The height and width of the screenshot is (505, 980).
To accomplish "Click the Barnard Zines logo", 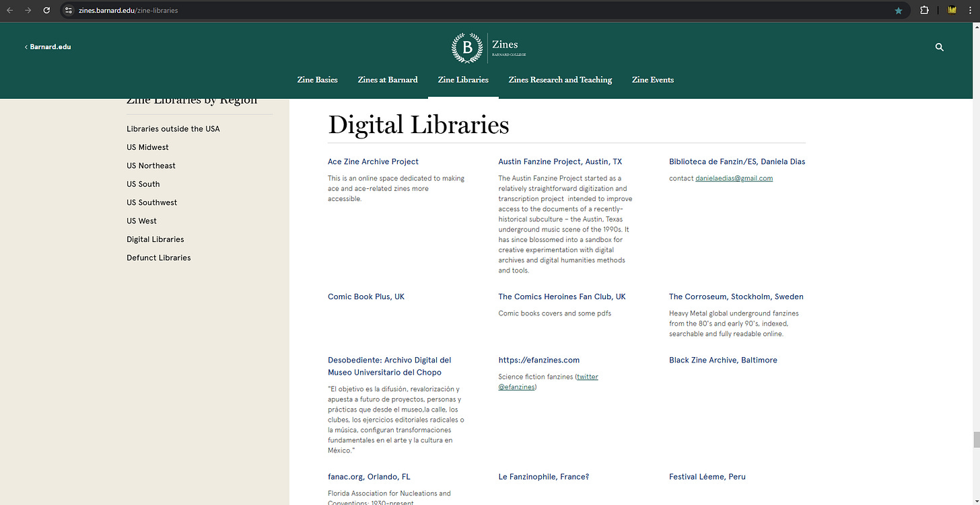I will click(489, 48).
